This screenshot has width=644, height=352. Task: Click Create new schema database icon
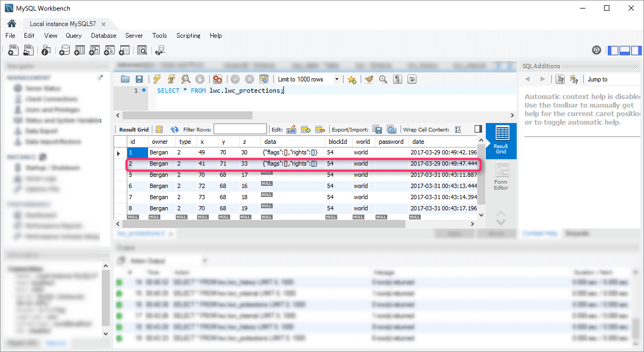64,50
